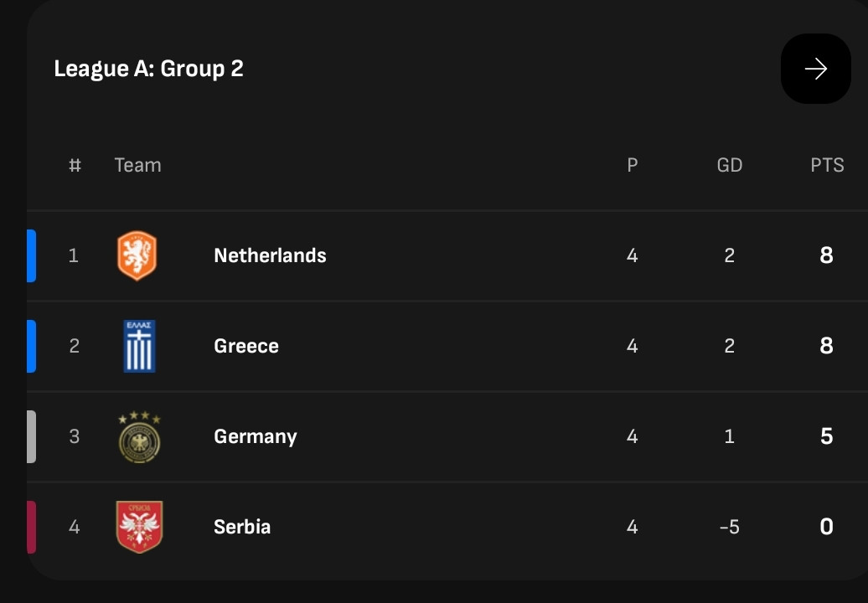Click the Serbia red eagle crest
Viewport: 868px width, 603px height.
tap(139, 527)
